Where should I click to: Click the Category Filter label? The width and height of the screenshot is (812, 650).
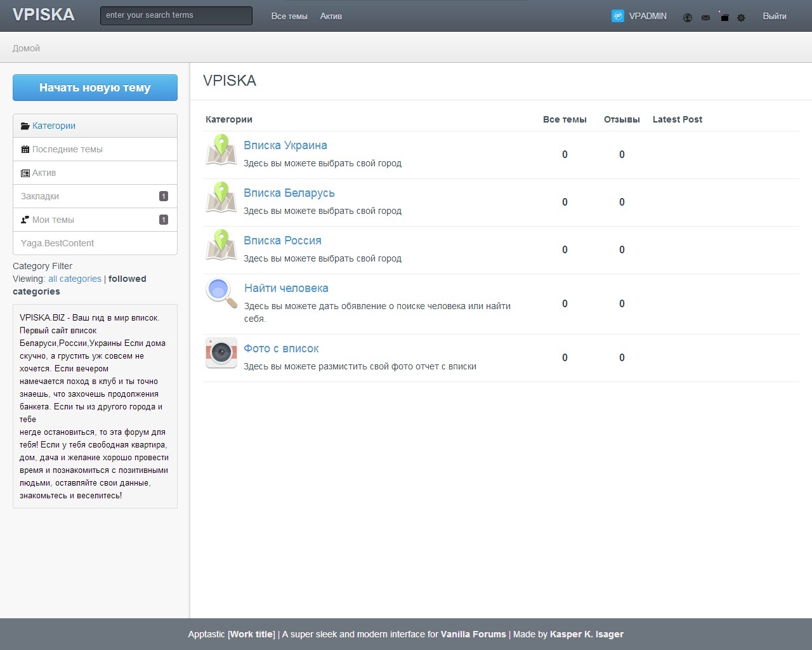43,266
